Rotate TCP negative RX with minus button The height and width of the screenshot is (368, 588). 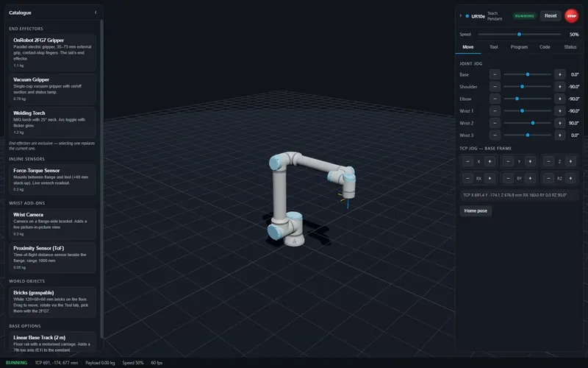(x=467, y=178)
